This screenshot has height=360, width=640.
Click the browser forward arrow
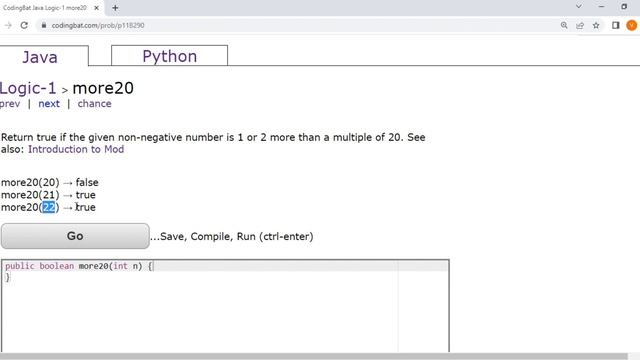click(x=8, y=25)
